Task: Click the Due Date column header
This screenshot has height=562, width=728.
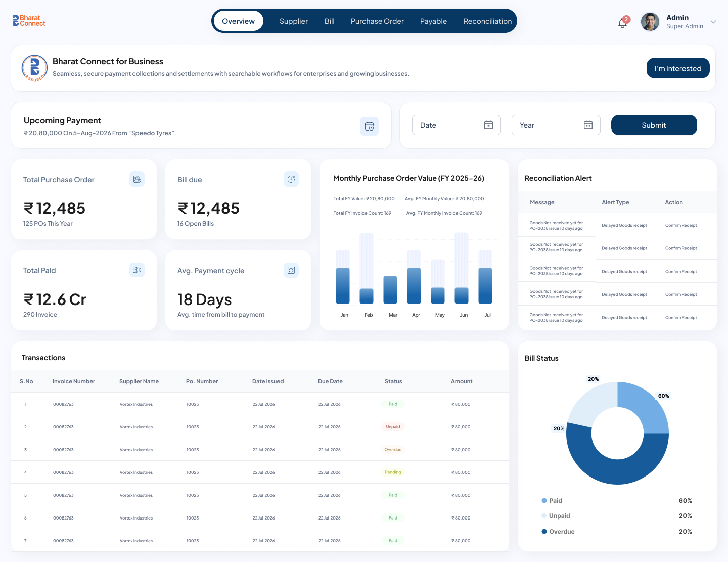Action: [330, 381]
